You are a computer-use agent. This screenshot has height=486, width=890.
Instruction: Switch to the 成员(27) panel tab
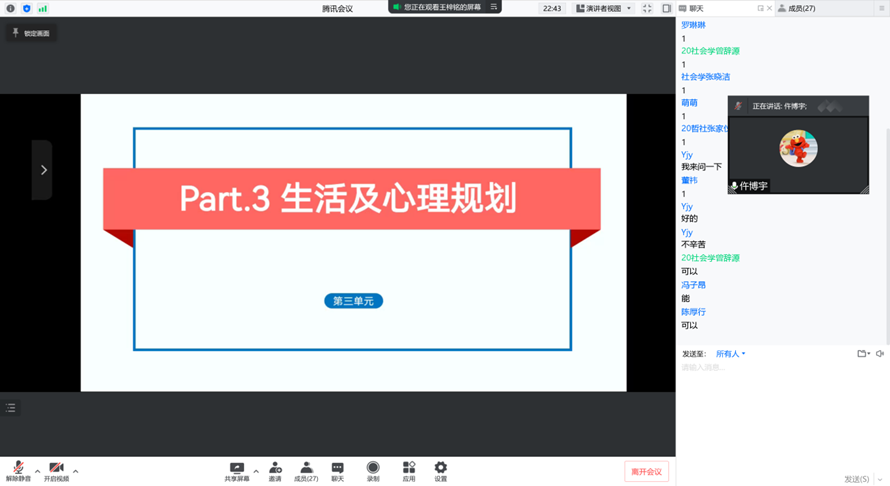(796, 8)
